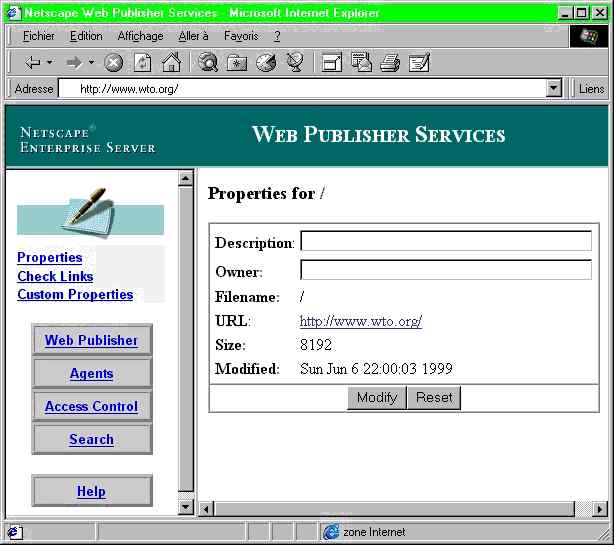Click the Edit page toolbar icon
614x545 pixels.
coord(419,62)
